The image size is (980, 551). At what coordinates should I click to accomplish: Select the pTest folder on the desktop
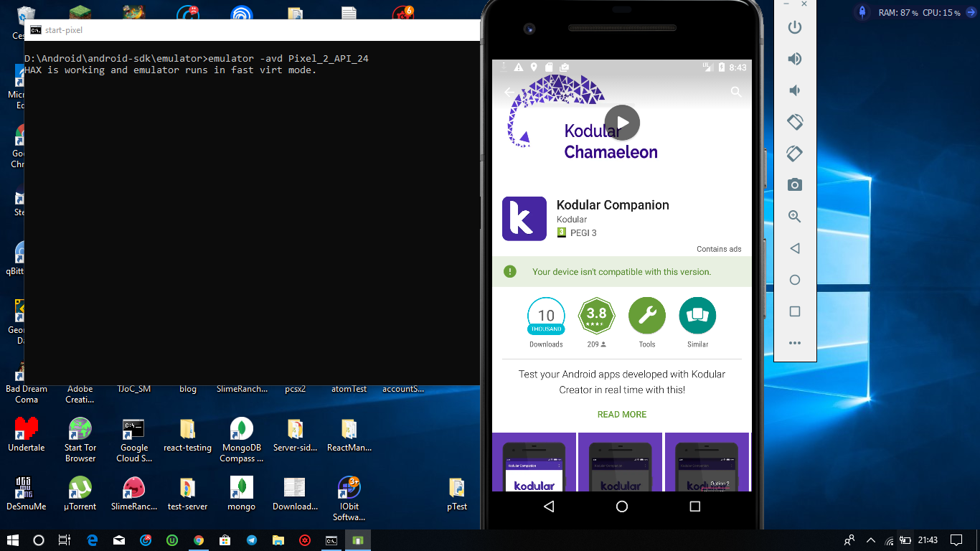(x=457, y=494)
